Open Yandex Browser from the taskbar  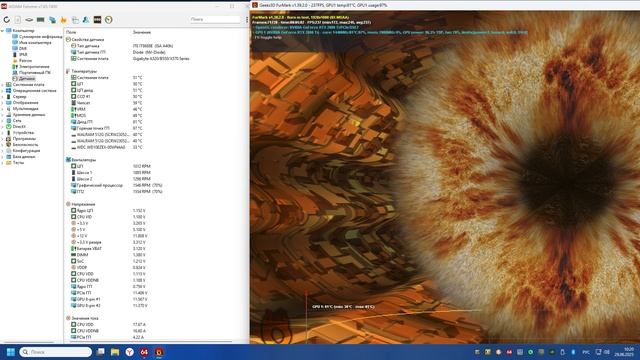[x=129, y=352]
